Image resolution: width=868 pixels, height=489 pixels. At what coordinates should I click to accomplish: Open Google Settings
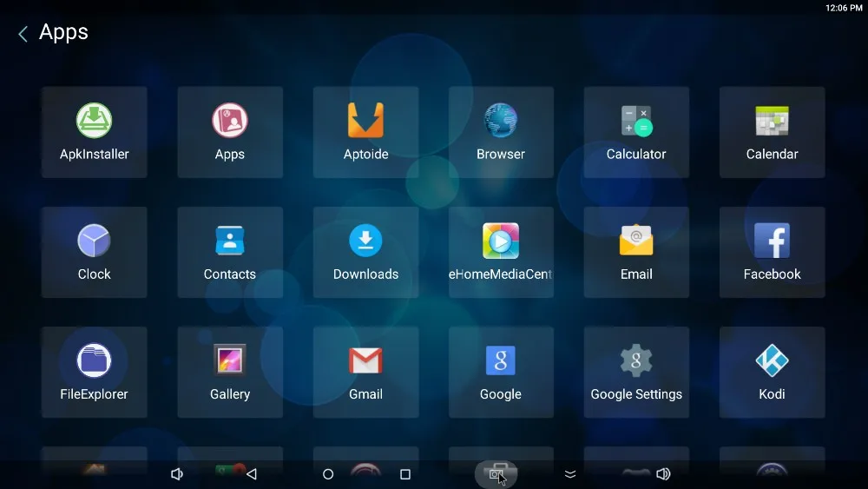coord(636,372)
